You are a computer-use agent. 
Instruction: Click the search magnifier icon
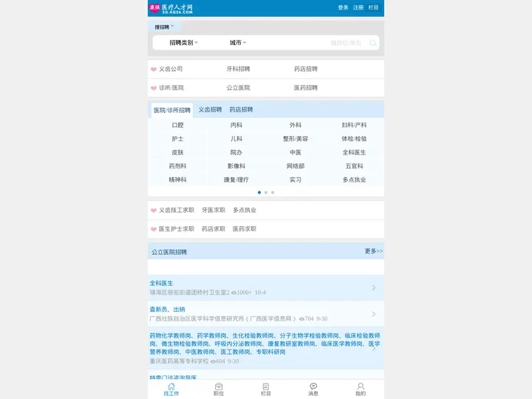(373, 43)
